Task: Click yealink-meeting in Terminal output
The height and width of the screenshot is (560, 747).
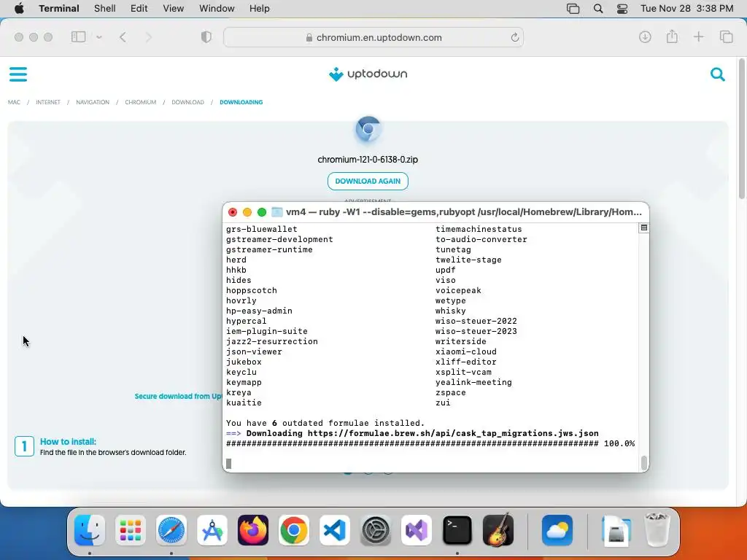Action: pyautogui.click(x=473, y=382)
